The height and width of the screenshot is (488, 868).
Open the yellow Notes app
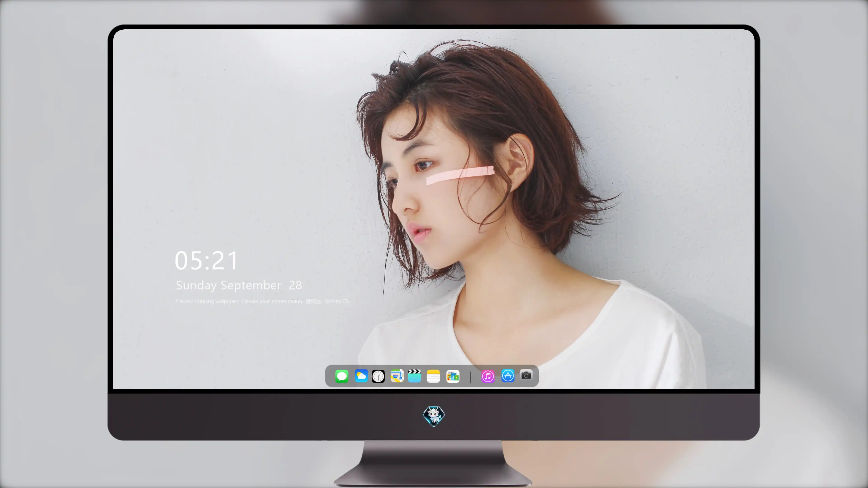433,376
